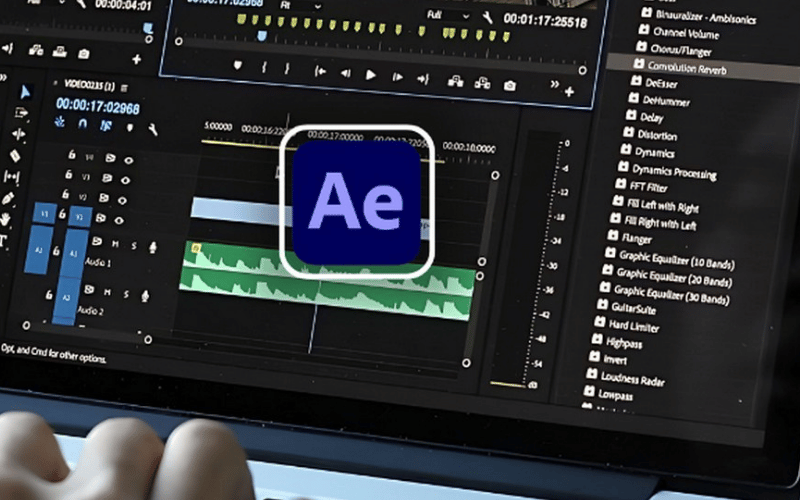Play the sequence in Program monitor
Image resolution: width=800 pixels, height=500 pixels.
tap(371, 75)
